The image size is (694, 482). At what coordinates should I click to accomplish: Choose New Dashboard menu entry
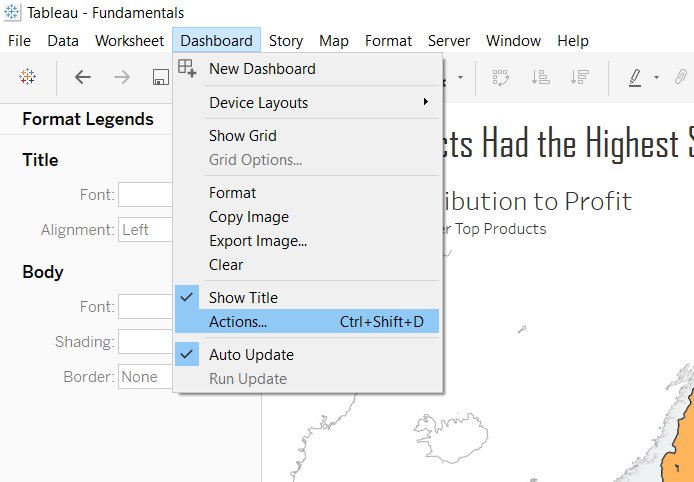262,69
